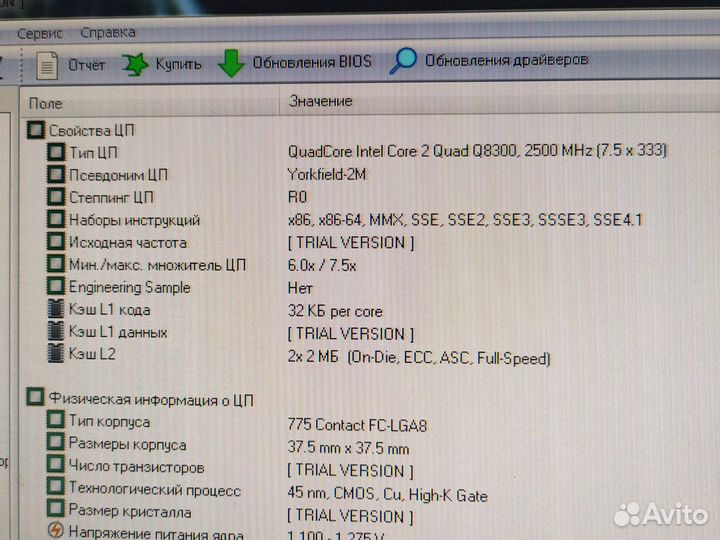This screenshot has width=720, height=540.
Task: Click the Обновления BIOS button label
Action: coord(311,62)
